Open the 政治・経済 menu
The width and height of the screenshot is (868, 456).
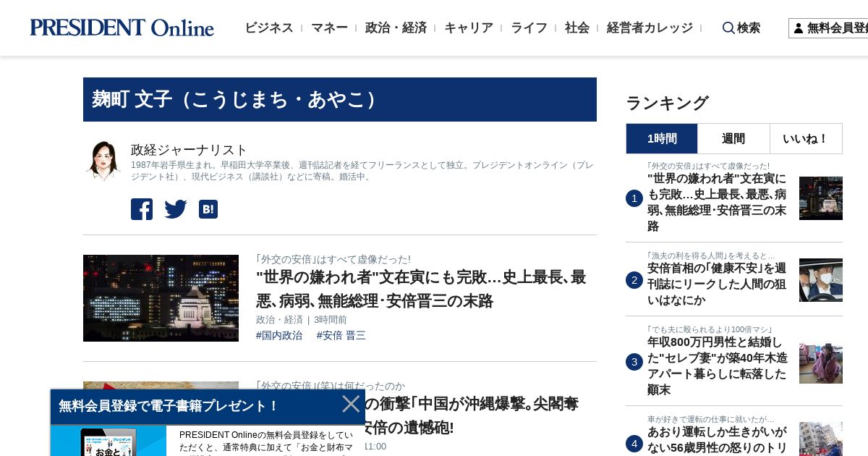click(x=396, y=28)
